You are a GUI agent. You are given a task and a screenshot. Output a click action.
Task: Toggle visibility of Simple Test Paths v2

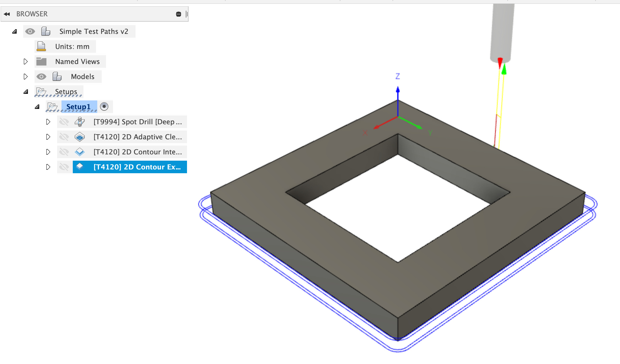30,31
